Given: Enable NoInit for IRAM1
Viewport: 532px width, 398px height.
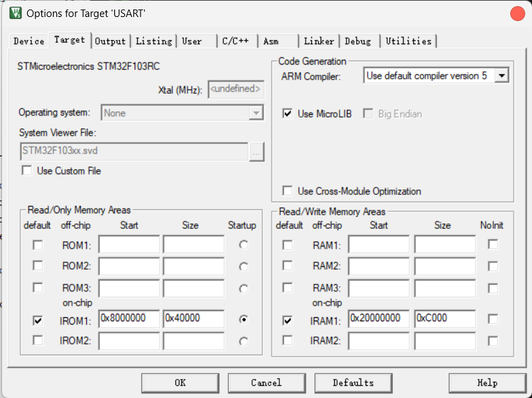Looking at the screenshot, I should click(493, 319).
